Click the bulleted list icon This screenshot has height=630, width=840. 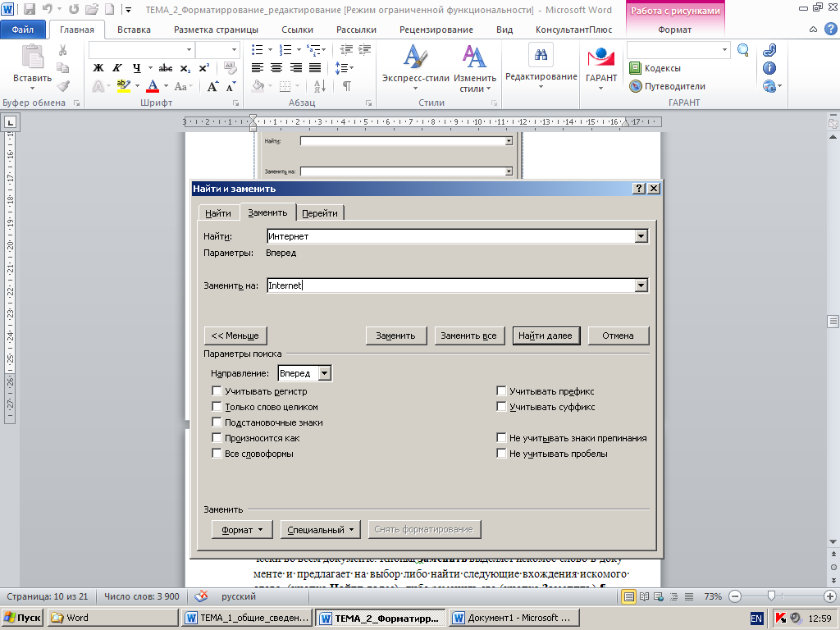258,50
